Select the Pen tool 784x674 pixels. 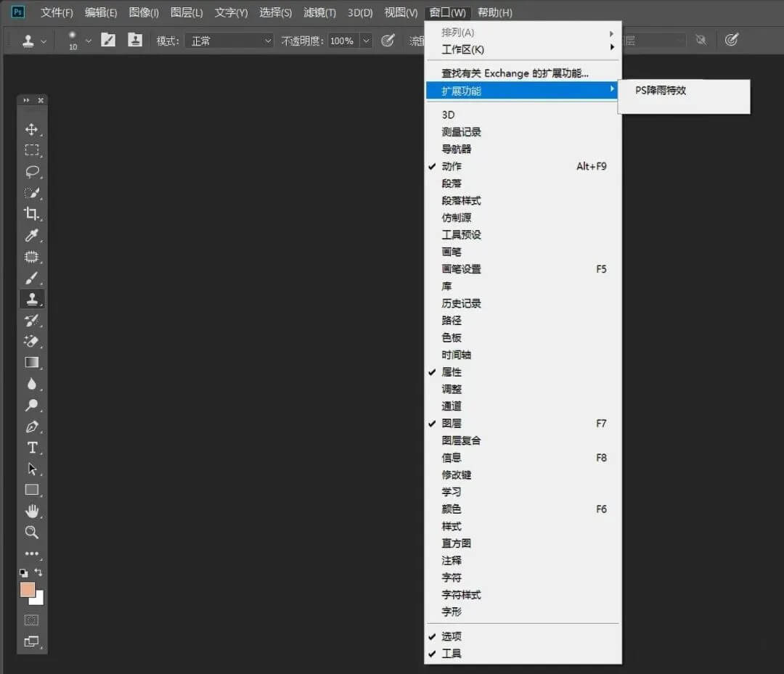31,426
